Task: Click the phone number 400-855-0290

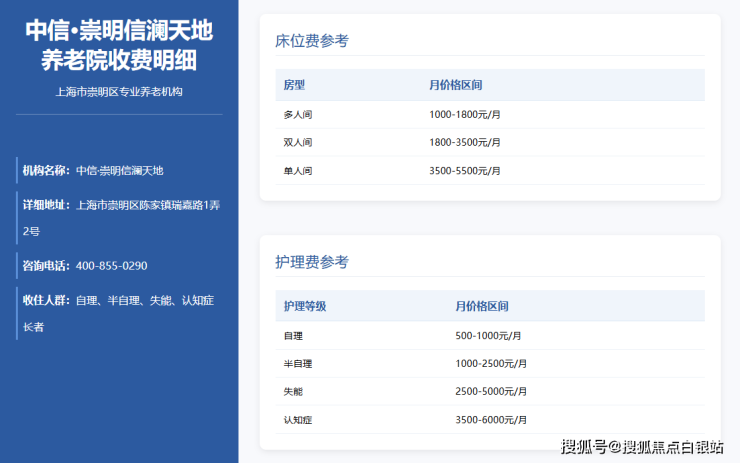Action: (x=111, y=266)
